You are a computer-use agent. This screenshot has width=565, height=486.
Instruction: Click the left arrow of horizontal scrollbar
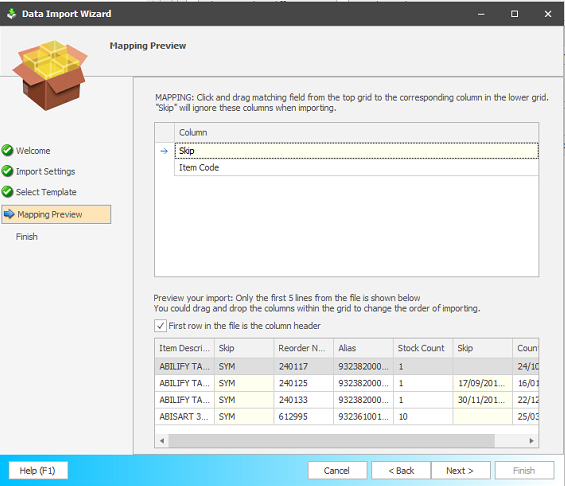[x=162, y=441]
